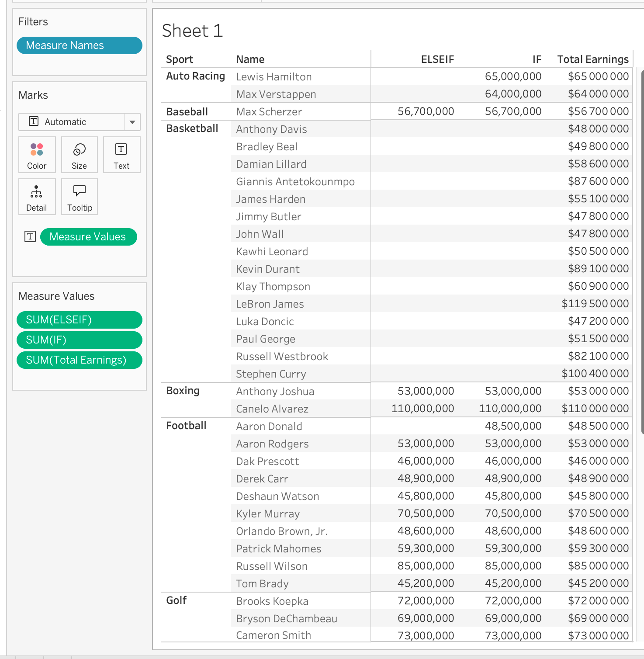Click the Name column header
This screenshot has width=644, height=659.
(250, 59)
